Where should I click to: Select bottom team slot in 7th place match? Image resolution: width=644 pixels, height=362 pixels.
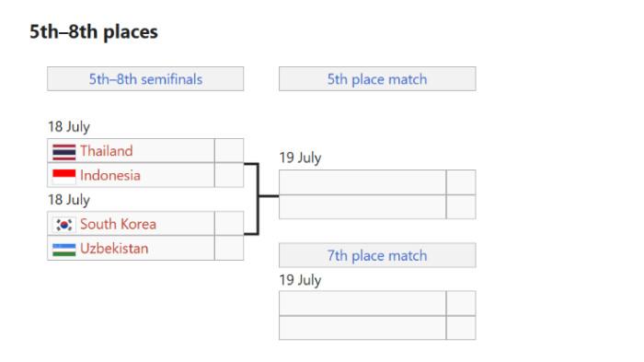[x=362, y=328]
